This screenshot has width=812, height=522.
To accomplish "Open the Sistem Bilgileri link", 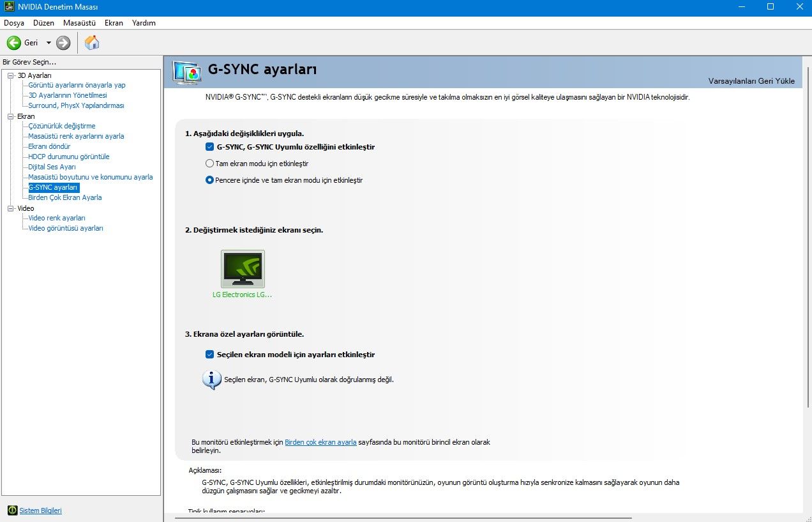I will click(x=40, y=510).
